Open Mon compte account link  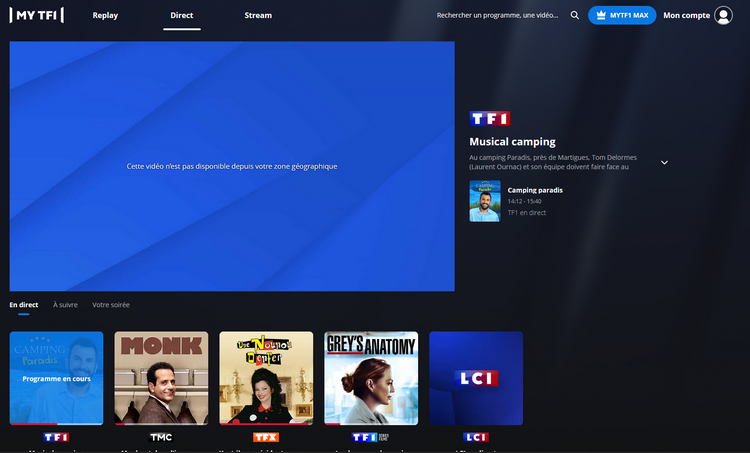(x=686, y=15)
